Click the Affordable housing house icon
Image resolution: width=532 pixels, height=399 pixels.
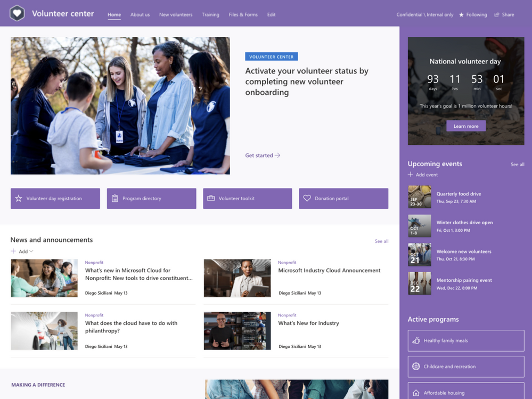tap(416, 393)
